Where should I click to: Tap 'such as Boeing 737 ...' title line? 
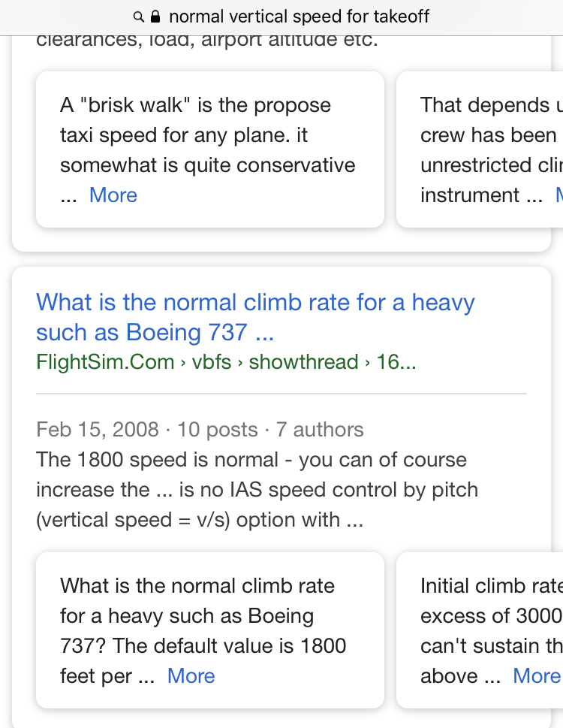click(x=155, y=332)
